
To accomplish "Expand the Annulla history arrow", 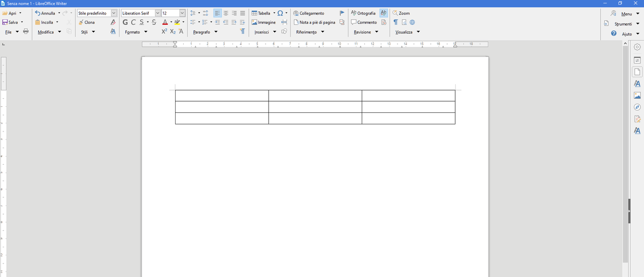I will (x=59, y=13).
